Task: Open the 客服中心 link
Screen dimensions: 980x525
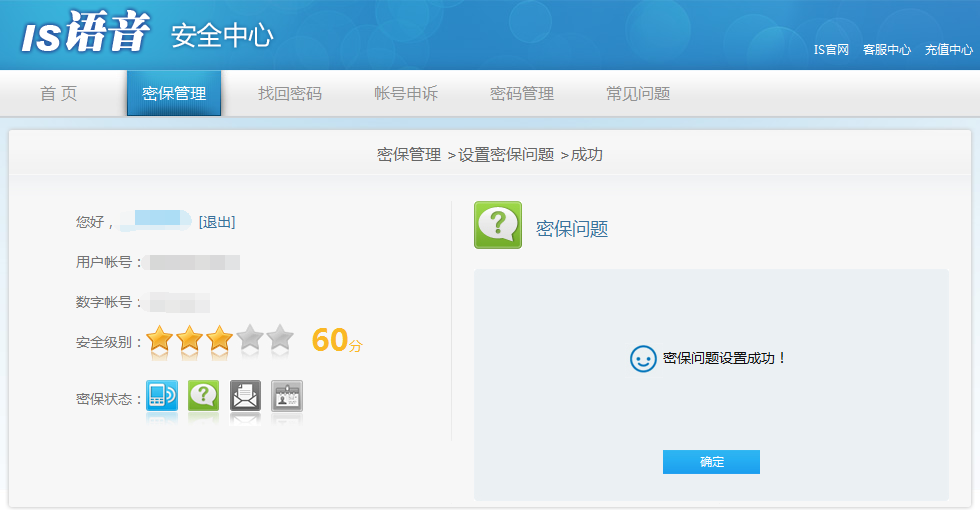Action: pos(887,49)
